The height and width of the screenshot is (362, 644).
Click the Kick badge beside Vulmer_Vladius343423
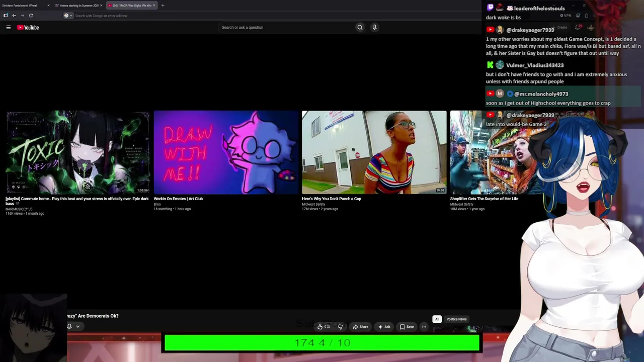[x=490, y=65]
